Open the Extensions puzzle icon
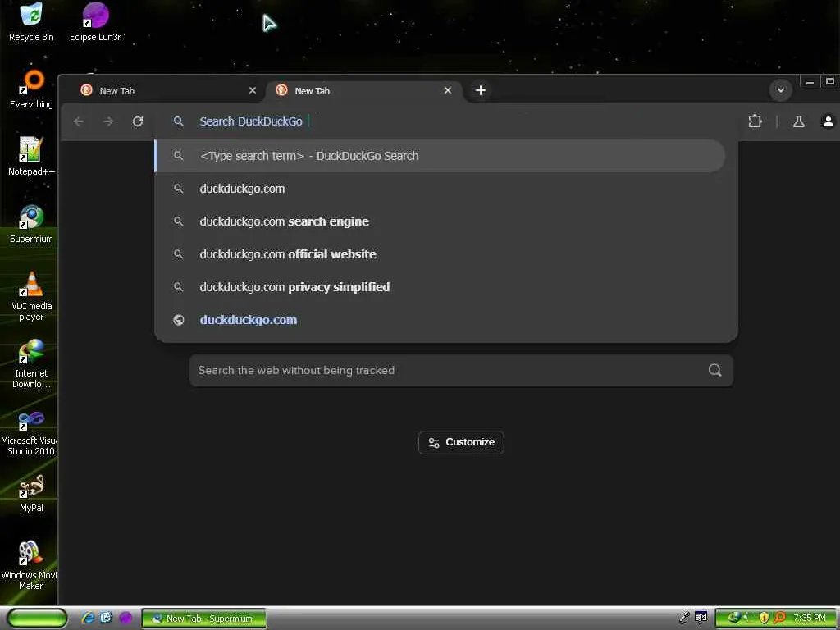Image resolution: width=840 pixels, height=630 pixels. click(x=755, y=121)
